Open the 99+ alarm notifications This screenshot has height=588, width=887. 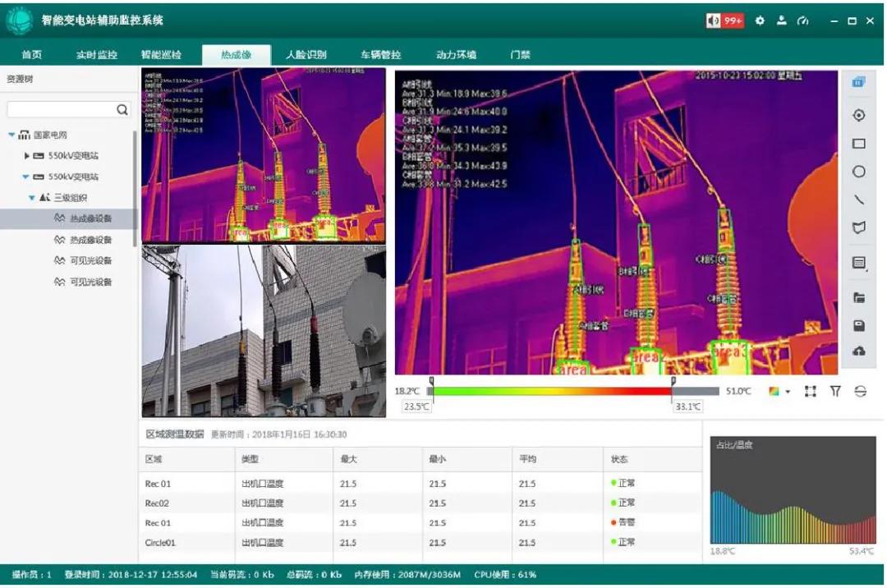point(724,21)
